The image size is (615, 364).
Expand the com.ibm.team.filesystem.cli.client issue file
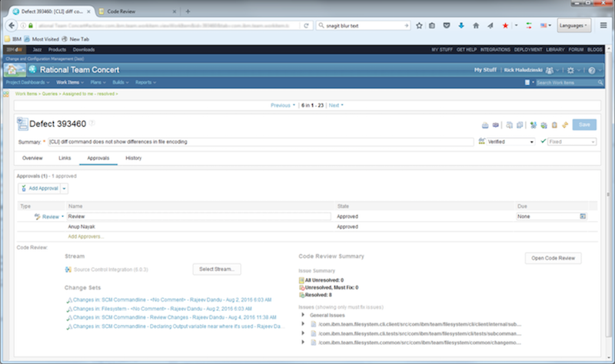[x=303, y=323]
